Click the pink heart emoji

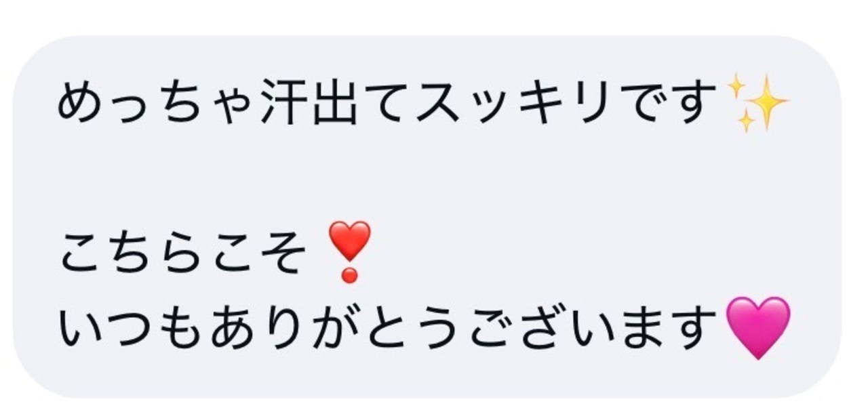click(x=758, y=327)
